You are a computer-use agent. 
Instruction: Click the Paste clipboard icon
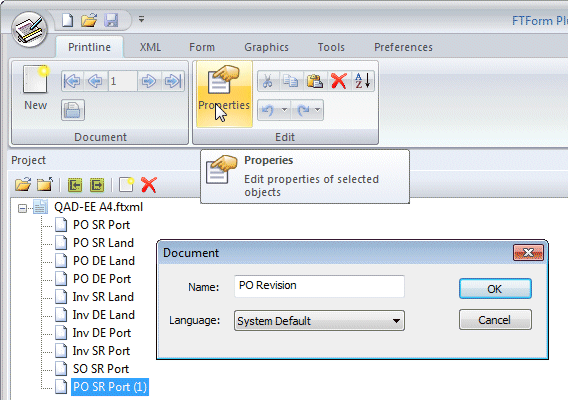click(314, 81)
